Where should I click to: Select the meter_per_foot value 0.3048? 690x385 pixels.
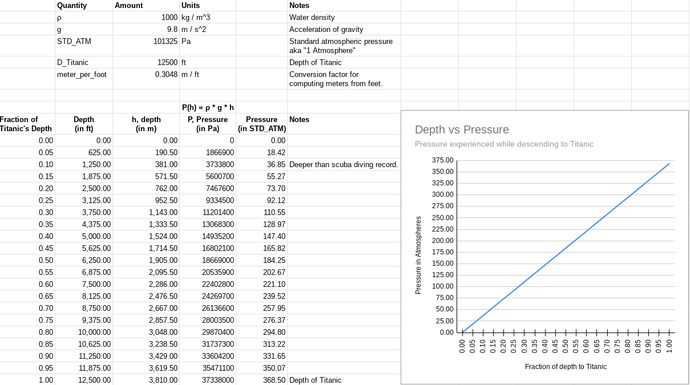pyautogui.click(x=146, y=79)
